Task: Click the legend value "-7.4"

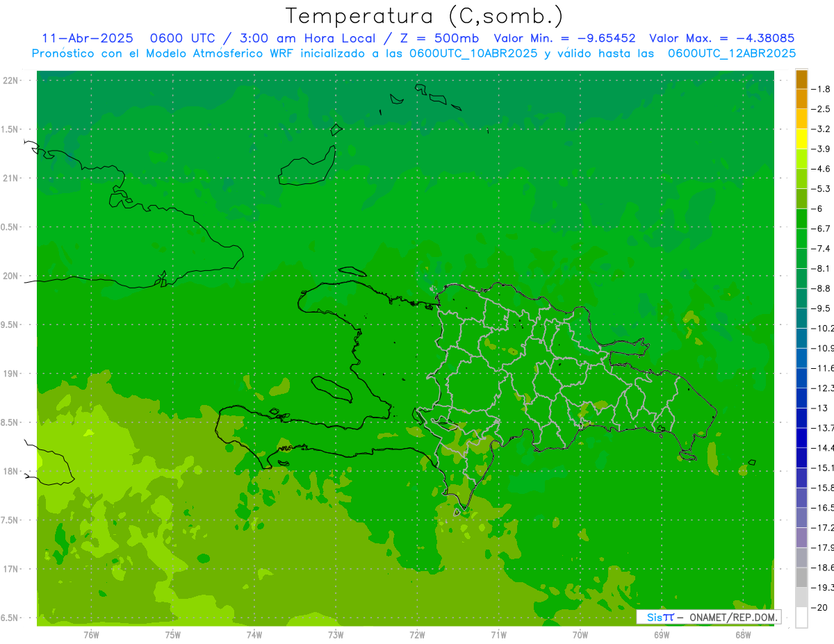Action: coord(820,249)
